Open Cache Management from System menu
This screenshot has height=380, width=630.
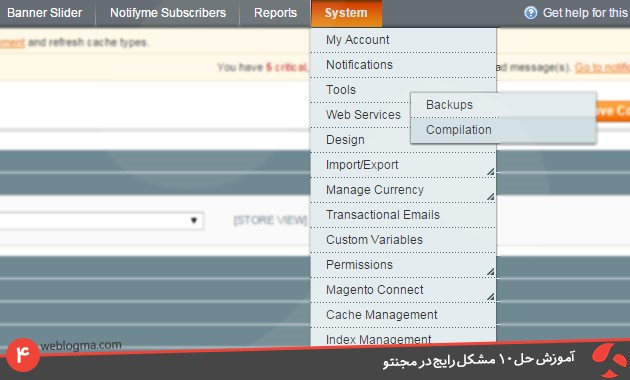403,315
